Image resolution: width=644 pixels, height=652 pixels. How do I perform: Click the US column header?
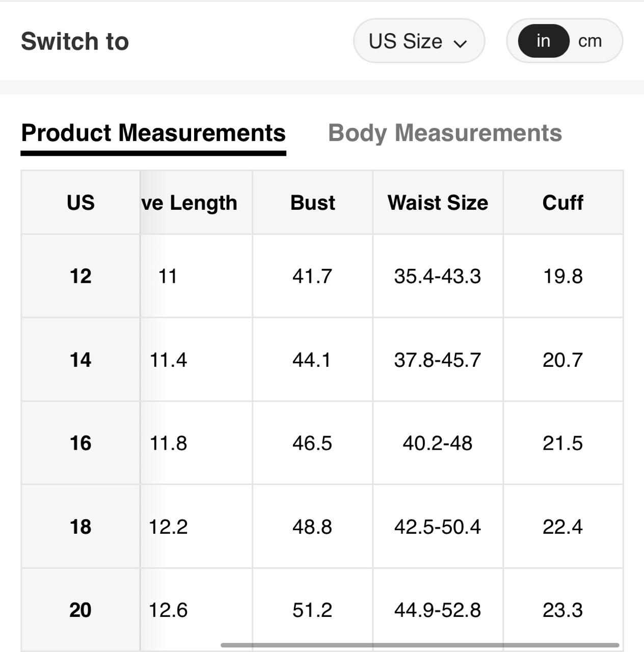(81, 203)
